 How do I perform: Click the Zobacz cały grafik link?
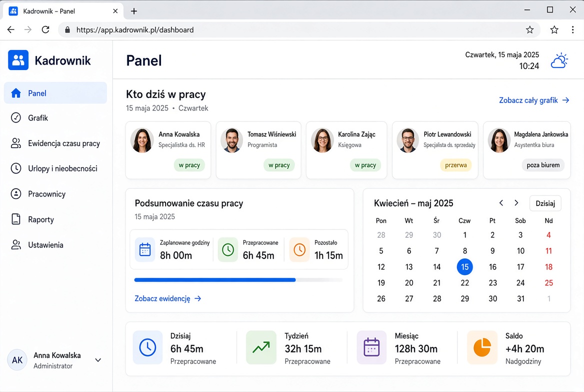click(x=534, y=100)
